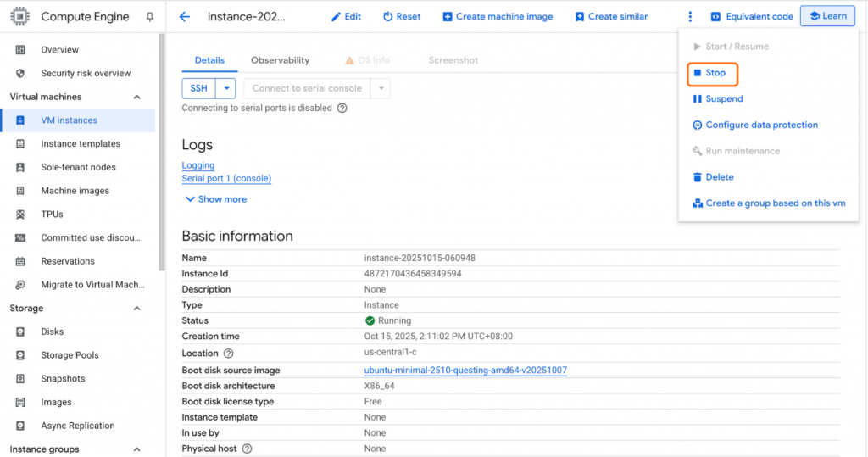The width and height of the screenshot is (868, 457).
Task: Choose Create a group based on this vm
Action: point(769,203)
